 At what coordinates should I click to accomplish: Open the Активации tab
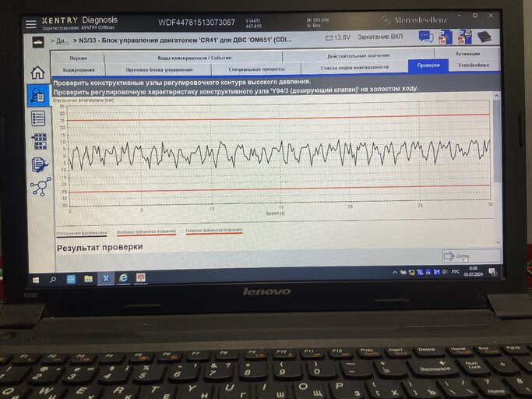tap(467, 54)
